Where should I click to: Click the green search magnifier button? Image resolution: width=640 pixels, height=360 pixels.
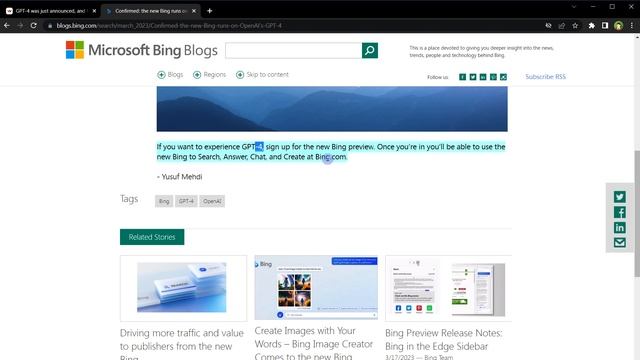pos(370,51)
